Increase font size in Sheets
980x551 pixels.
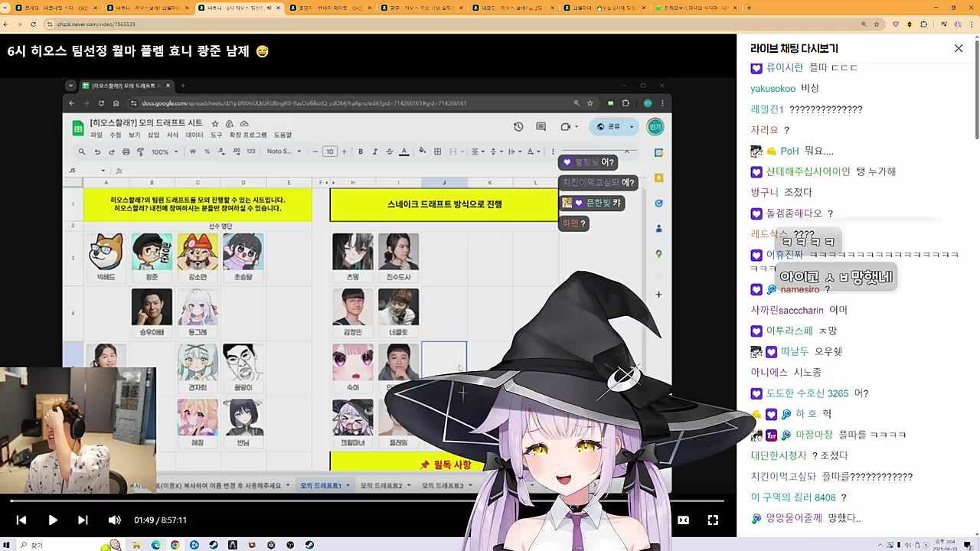click(x=344, y=152)
